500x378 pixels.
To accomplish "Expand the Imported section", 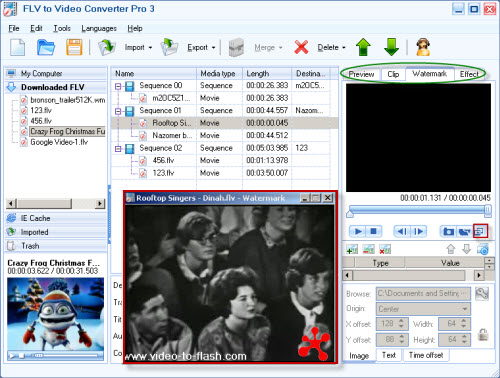I will tap(56, 232).
